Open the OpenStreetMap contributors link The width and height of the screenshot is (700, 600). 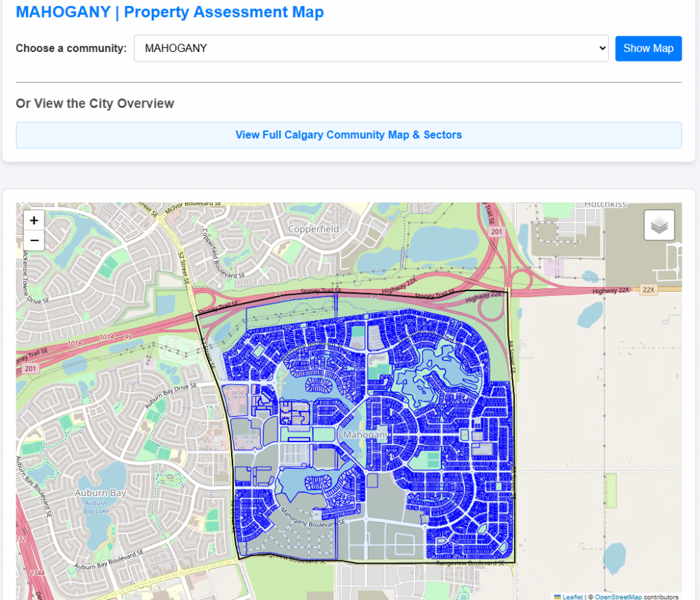pos(618,597)
